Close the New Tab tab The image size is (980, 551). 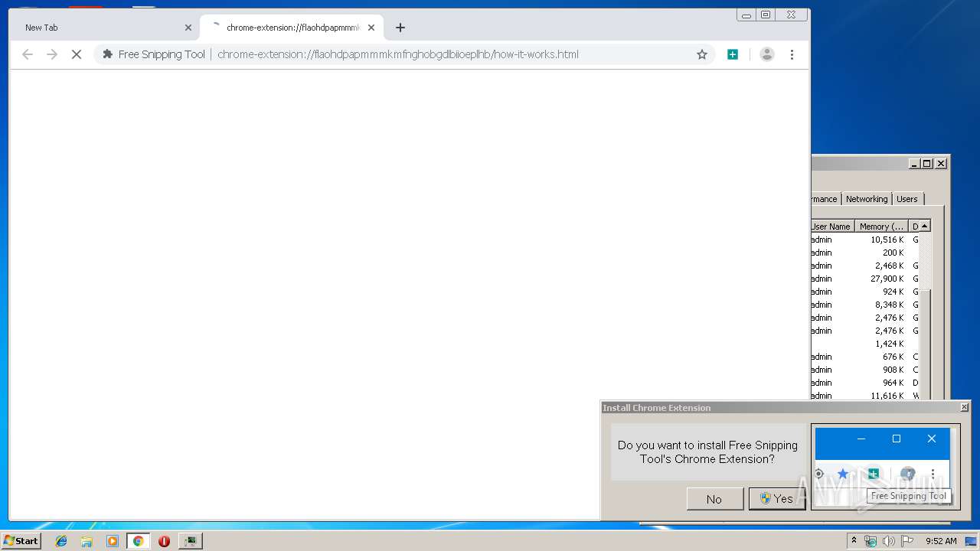188,28
